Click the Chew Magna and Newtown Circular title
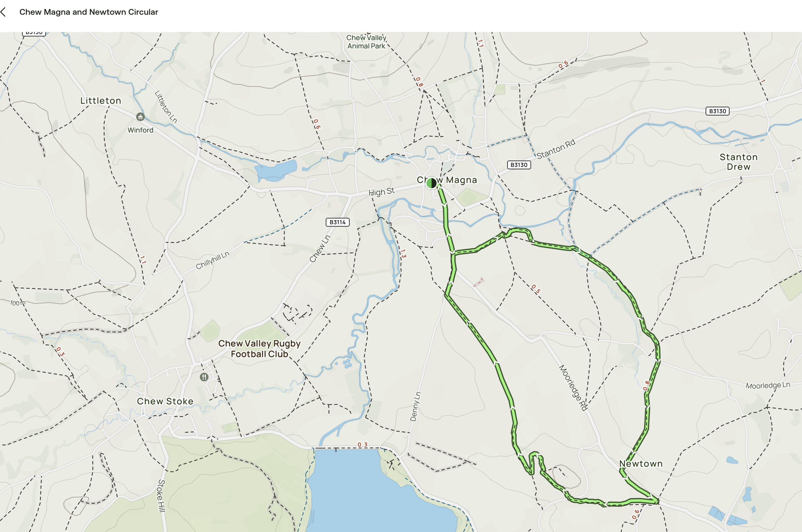Screen dimensions: 802x532 tap(89, 12)
